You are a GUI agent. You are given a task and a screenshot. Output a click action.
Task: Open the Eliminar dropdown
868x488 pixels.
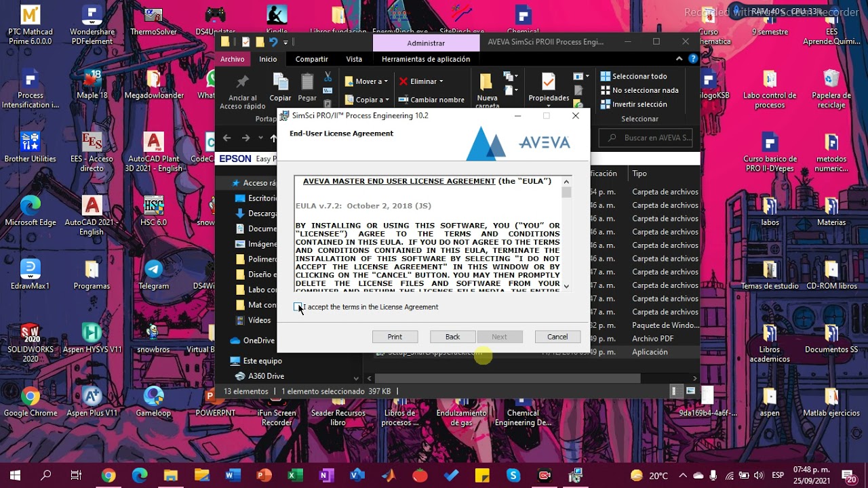420,81
